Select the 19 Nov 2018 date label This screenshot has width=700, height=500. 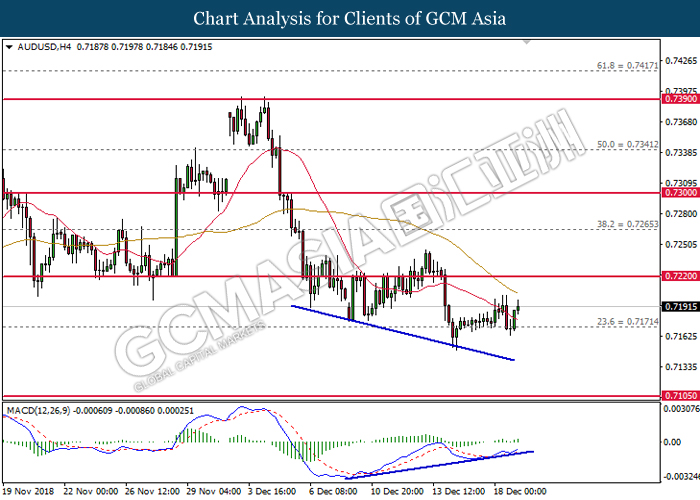29,492
